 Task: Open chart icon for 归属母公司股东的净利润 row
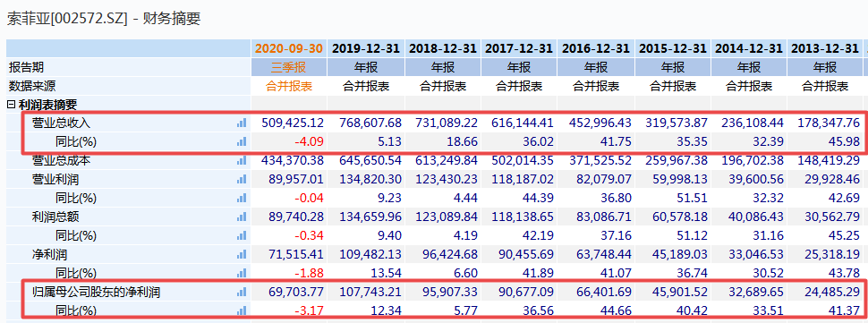pos(242,292)
